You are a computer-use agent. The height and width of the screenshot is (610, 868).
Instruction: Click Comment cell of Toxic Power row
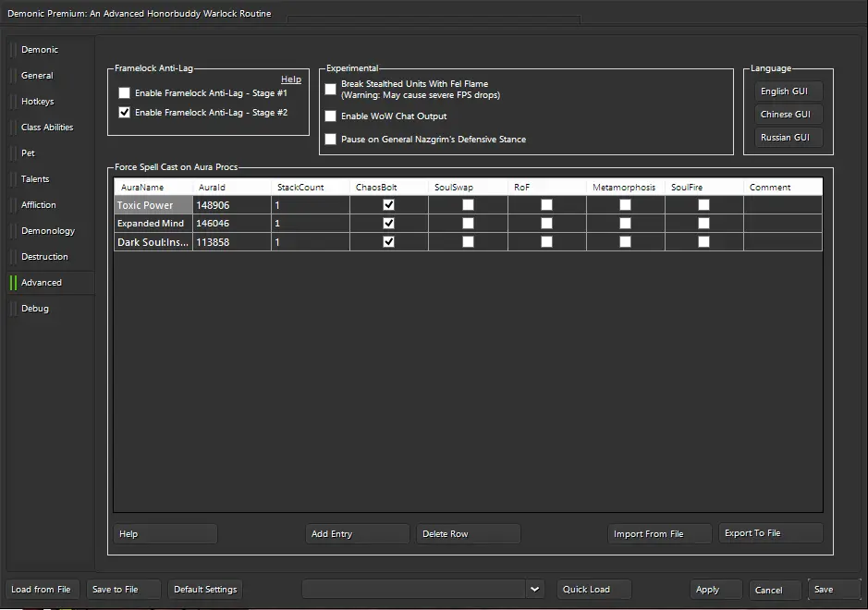783,205
